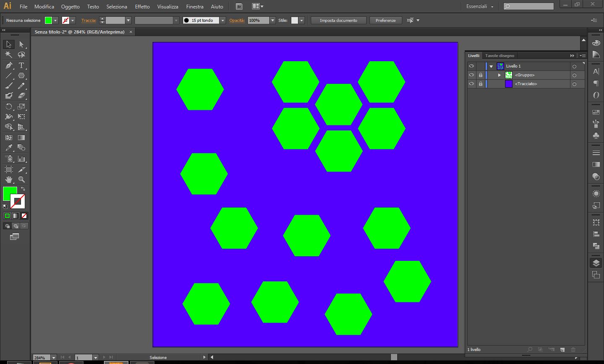
Task: Unlock the <Tracciato> sublayer
Action: 481,83
